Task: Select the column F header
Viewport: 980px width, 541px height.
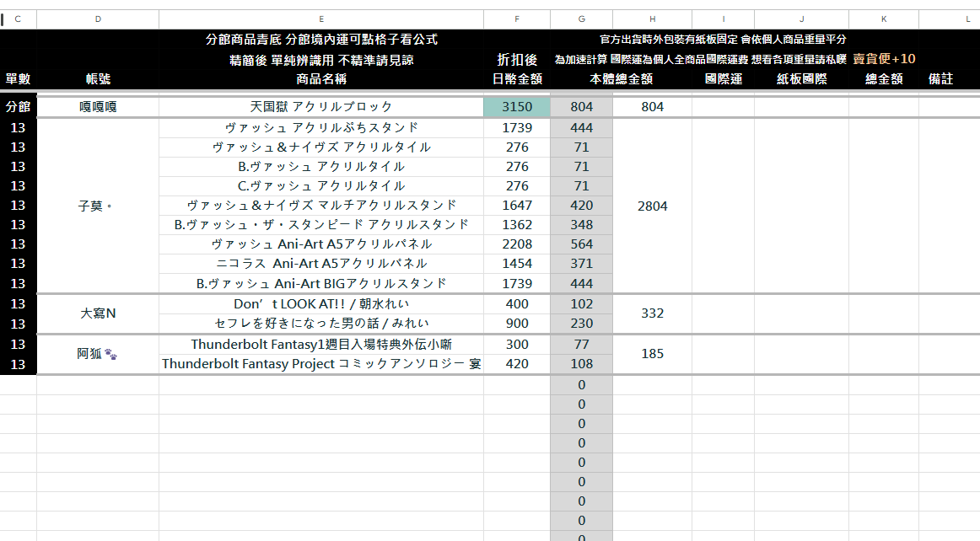Action: pyautogui.click(x=517, y=19)
